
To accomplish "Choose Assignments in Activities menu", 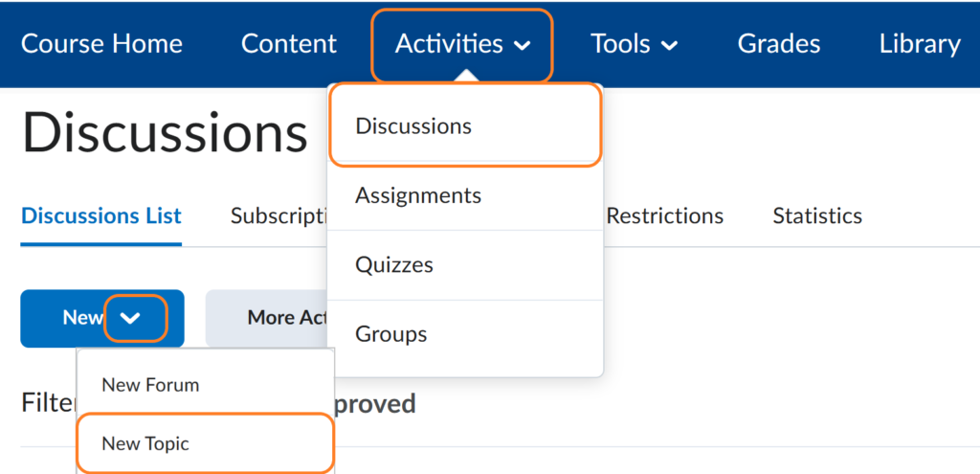I will [465, 195].
